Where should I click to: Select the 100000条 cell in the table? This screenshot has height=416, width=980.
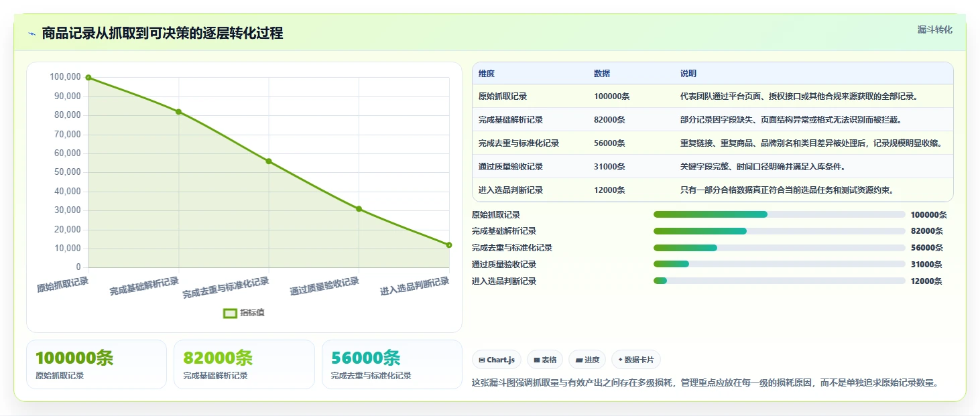[x=611, y=96]
